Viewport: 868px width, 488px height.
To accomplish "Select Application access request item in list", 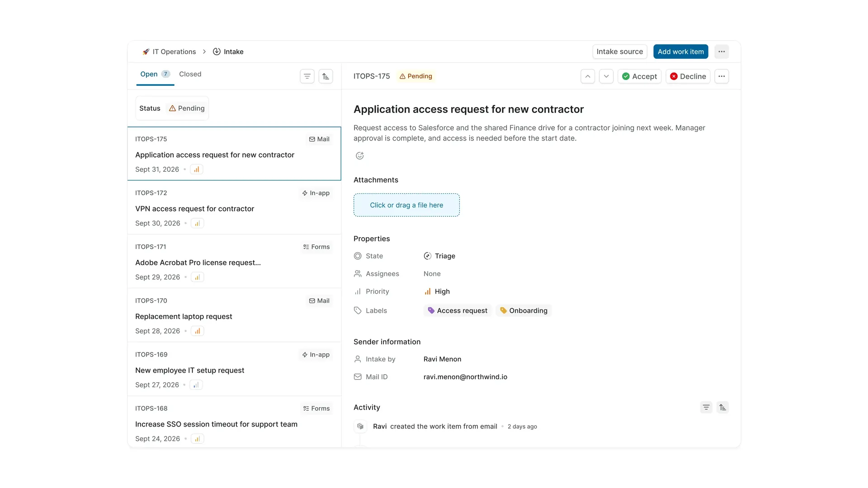I will (x=234, y=154).
